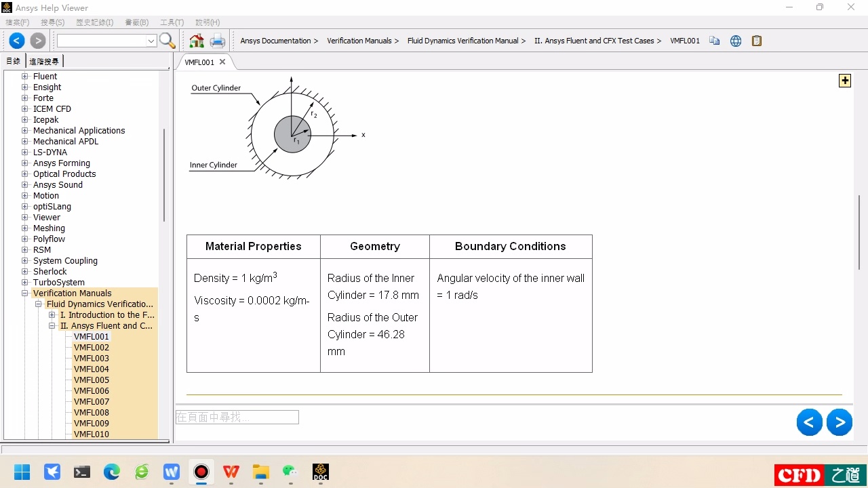Print the page with printer icon
Screen dimensions: 868x488
point(217,41)
